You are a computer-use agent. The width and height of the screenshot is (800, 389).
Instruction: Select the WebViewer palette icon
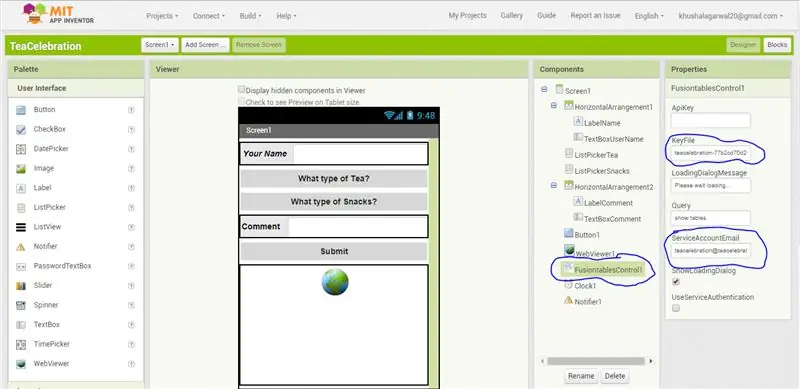[x=21, y=364]
